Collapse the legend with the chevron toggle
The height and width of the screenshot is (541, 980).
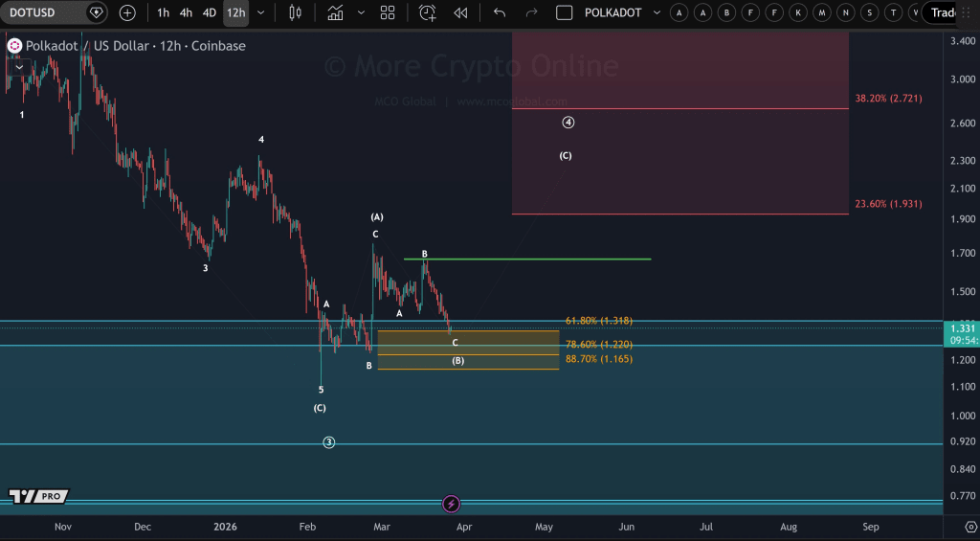[19, 67]
